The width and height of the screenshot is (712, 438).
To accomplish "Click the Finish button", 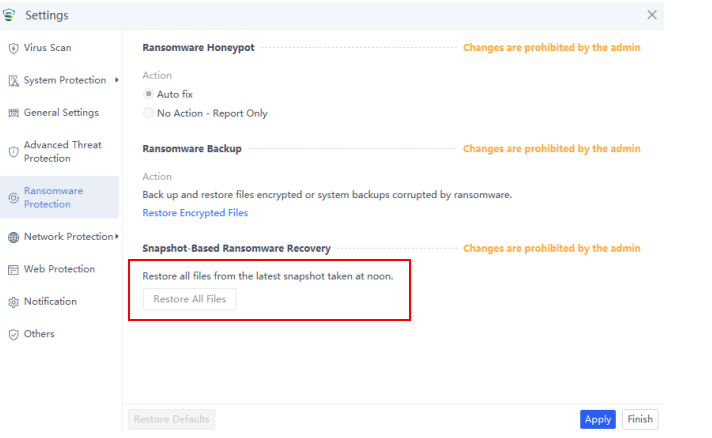I will coord(640,419).
